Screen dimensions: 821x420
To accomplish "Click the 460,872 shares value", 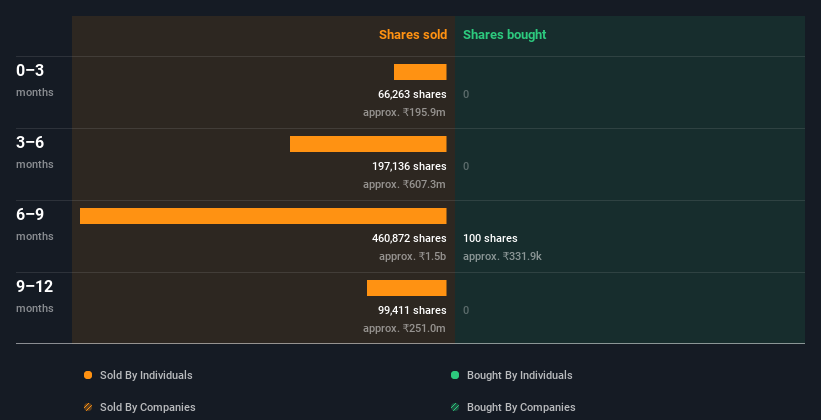I will point(409,238).
